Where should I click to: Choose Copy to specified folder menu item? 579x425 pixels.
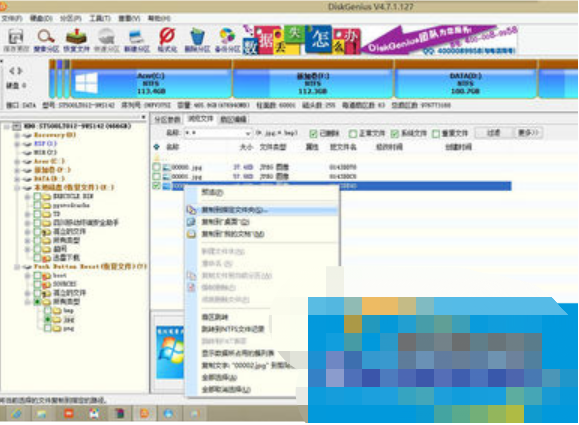(x=261, y=210)
